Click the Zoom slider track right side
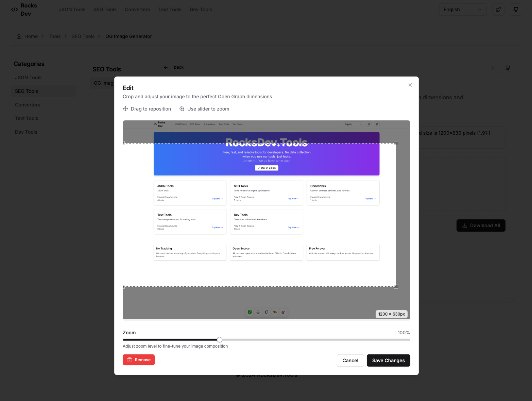The height and width of the screenshot is (401, 532). (x=316, y=340)
